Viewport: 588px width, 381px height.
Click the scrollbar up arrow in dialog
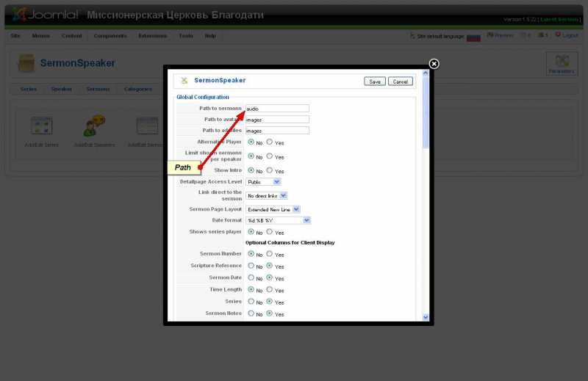coord(426,73)
